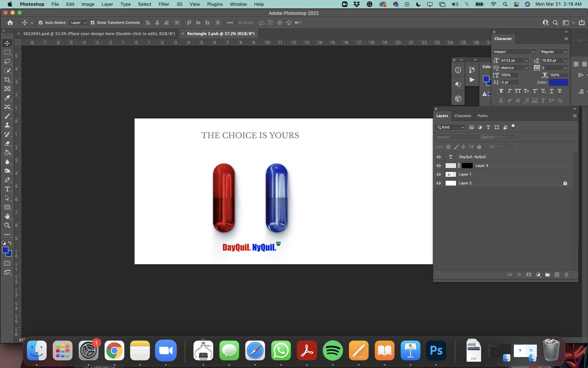Click Add layer mask icon in Layers panel
Viewport: 588px width, 368px height.
529,275
